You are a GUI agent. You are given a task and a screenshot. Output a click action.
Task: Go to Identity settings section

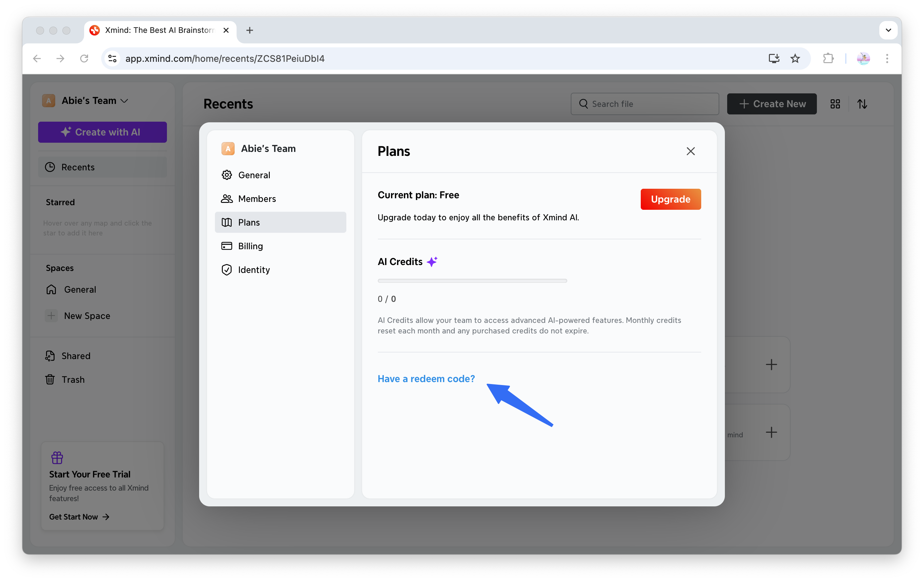281,270
